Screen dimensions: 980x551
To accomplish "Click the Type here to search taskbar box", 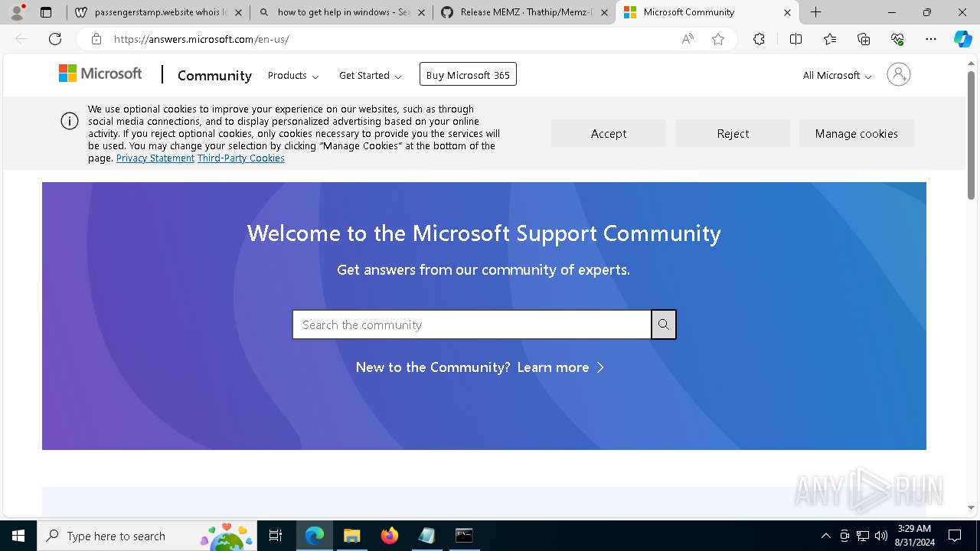I will click(x=146, y=536).
